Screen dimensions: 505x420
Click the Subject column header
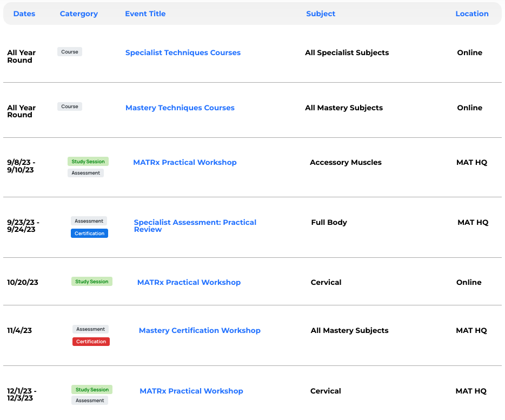point(321,14)
